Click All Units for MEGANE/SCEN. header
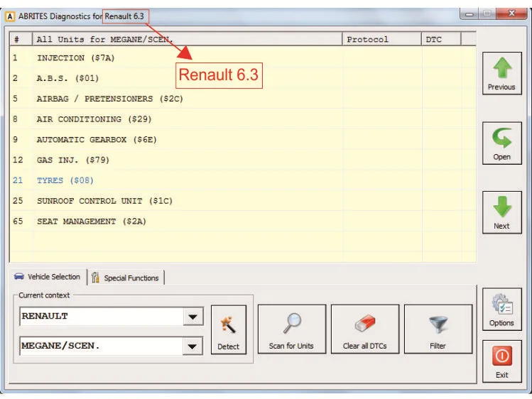532x399 pixels. 187,39
